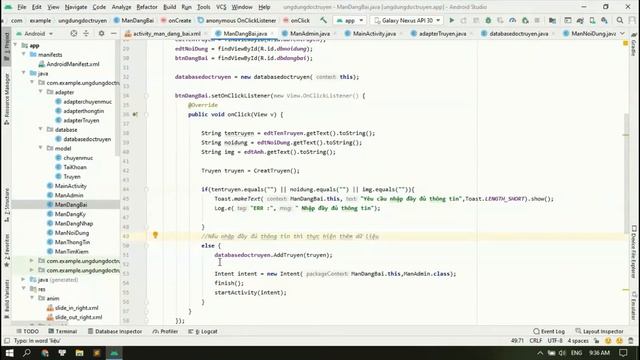The width and height of the screenshot is (640, 360).
Task: Open Layout Inspector tool window
Action: coord(600,331)
